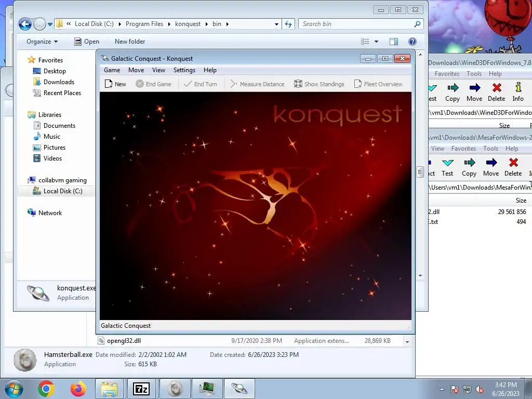Click konquest segment in address path
This screenshot has height=399, width=532.
(x=188, y=24)
